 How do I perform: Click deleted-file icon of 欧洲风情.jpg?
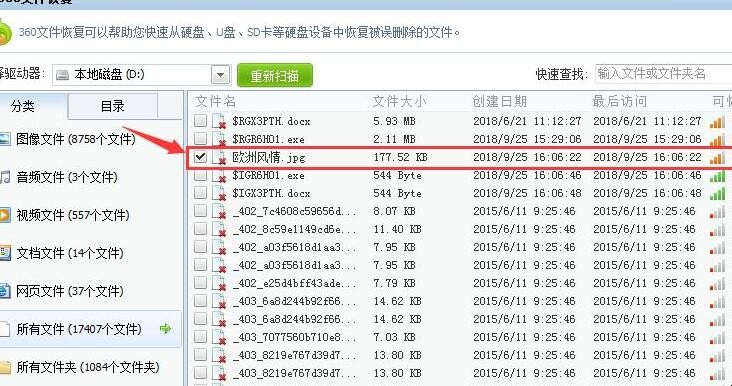pos(218,157)
